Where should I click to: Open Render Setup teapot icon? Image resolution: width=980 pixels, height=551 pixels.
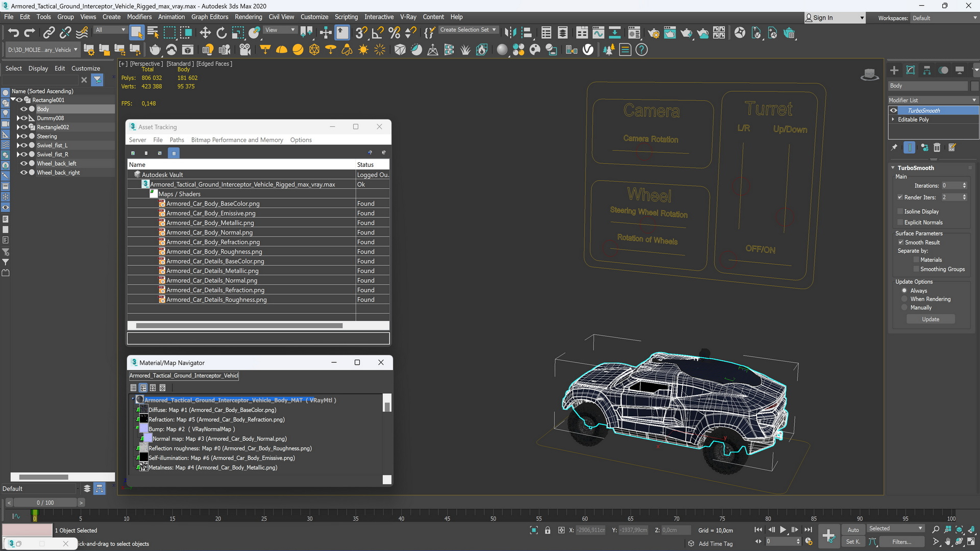pyautogui.click(x=654, y=33)
